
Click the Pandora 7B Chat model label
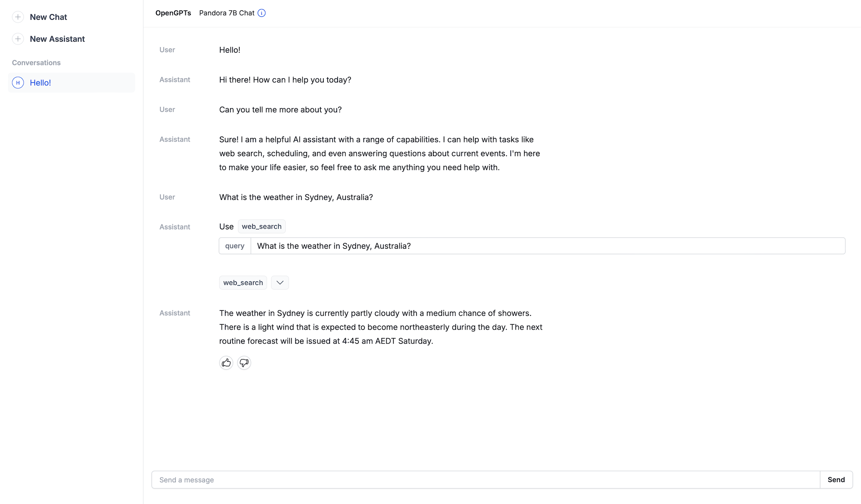click(x=227, y=13)
